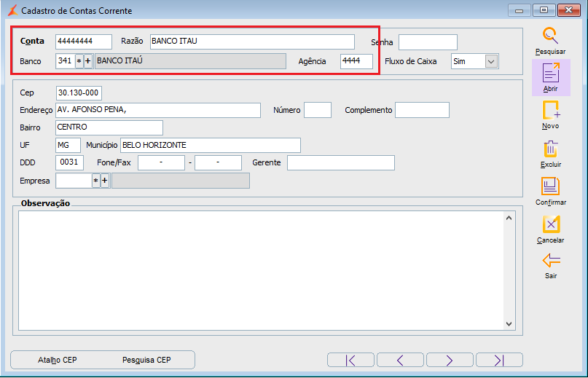Click the first Fone/Fax number field

[x=161, y=162]
